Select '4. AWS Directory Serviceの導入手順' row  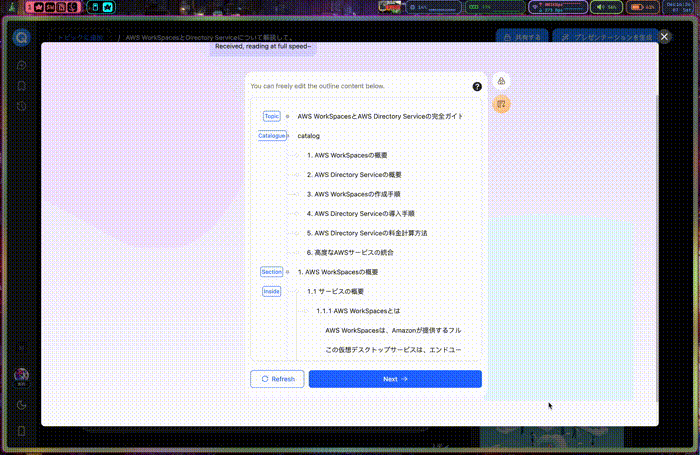coord(361,213)
